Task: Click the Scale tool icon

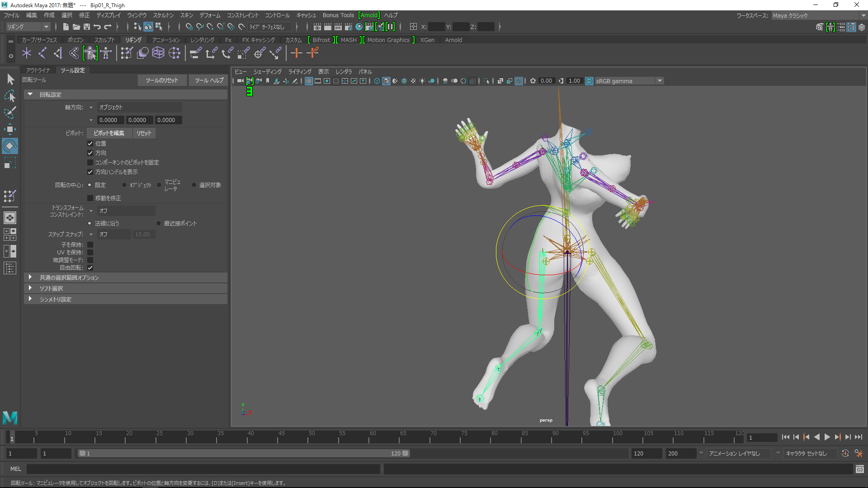Action: 9,163
